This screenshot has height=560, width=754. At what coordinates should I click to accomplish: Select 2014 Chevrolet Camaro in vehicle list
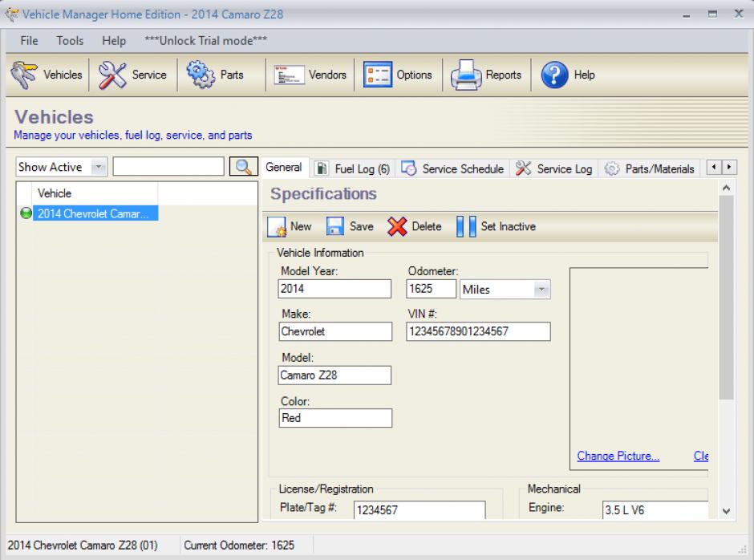point(95,213)
